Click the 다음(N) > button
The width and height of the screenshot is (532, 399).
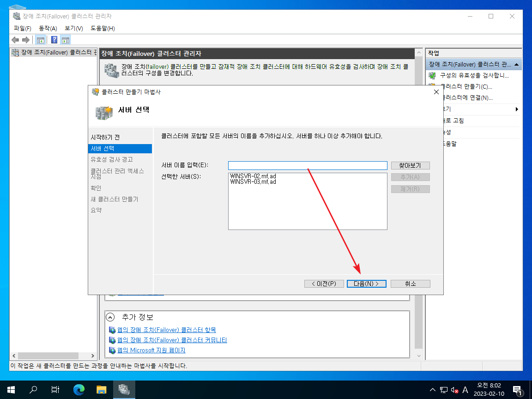pyautogui.click(x=366, y=284)
